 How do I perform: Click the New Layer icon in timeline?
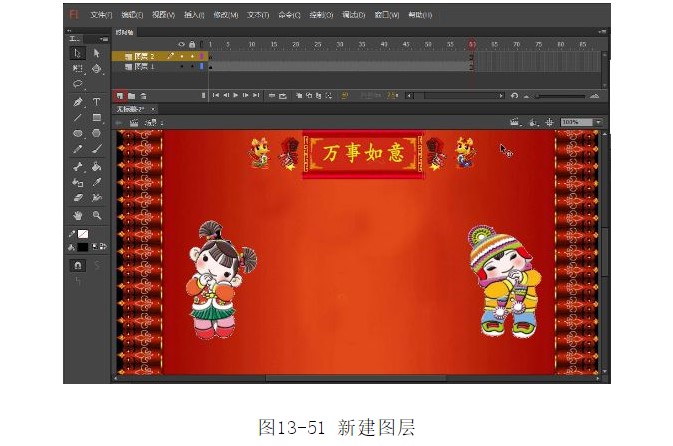click(x=120, y=95)
